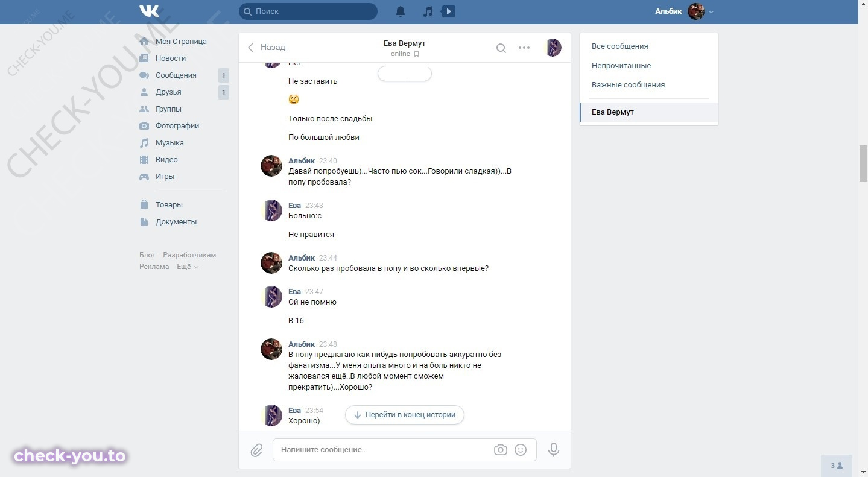Image resolution: width=868 pixels, height=477 pixels.
Task: Click the Группы people icon
Action: (x=144, y=109)
